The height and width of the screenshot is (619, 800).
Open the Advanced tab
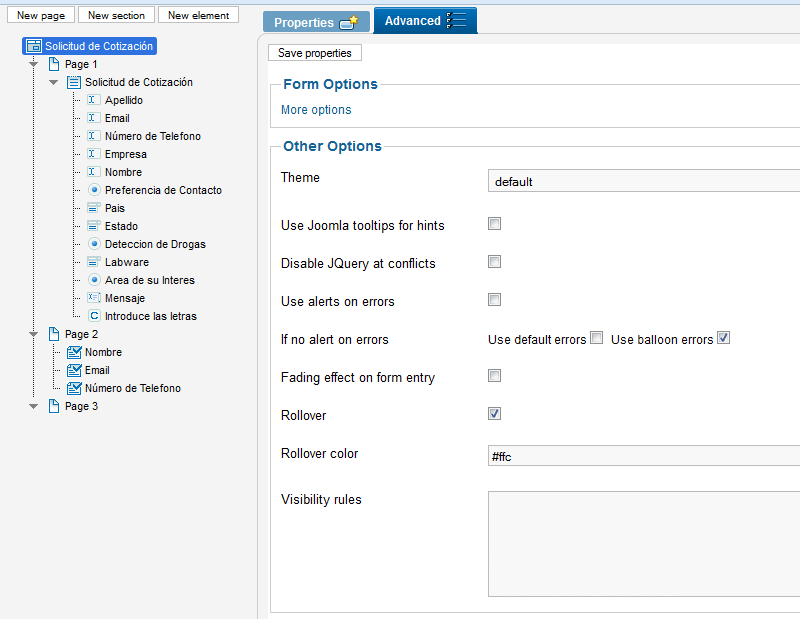(425, 21)
